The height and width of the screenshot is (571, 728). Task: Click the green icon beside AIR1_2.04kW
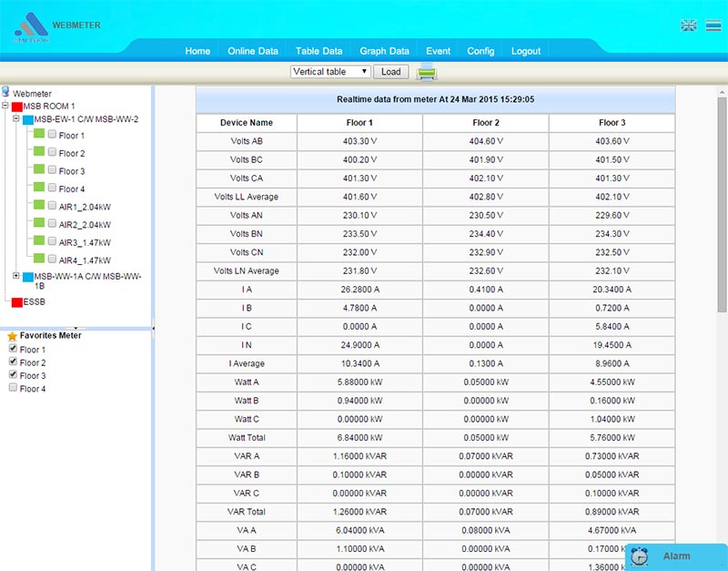tap(39, 205)
